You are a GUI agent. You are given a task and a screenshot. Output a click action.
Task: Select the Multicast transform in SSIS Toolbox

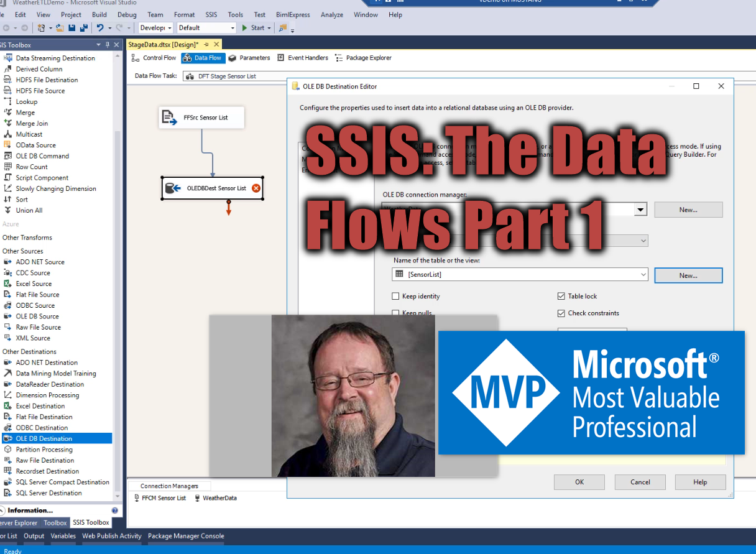[x=29, y=134]
